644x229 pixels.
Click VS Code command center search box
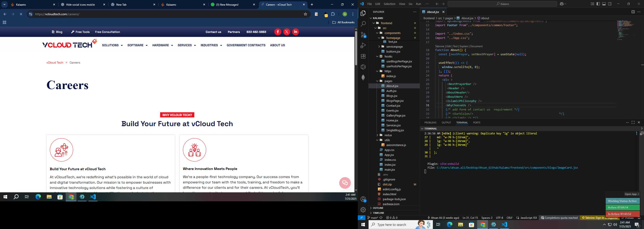[502, 4]
